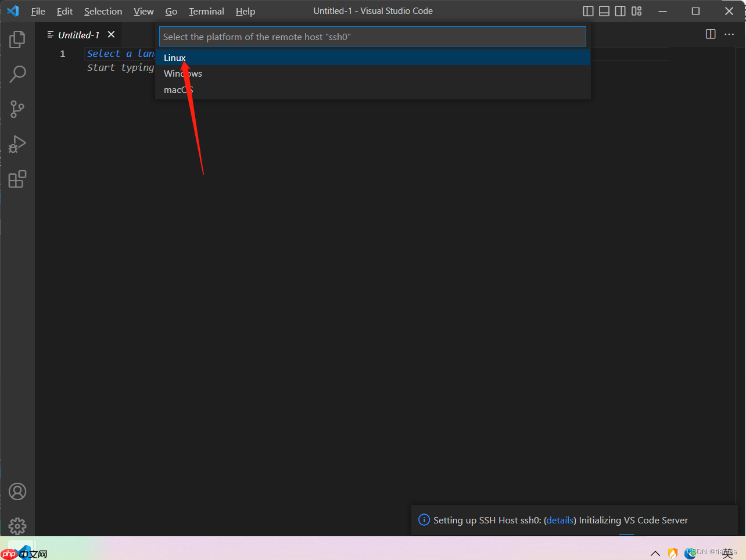Screen dimensions: 746x560
Task: Open the Source Control view
Action: click(x=17, y=109)
